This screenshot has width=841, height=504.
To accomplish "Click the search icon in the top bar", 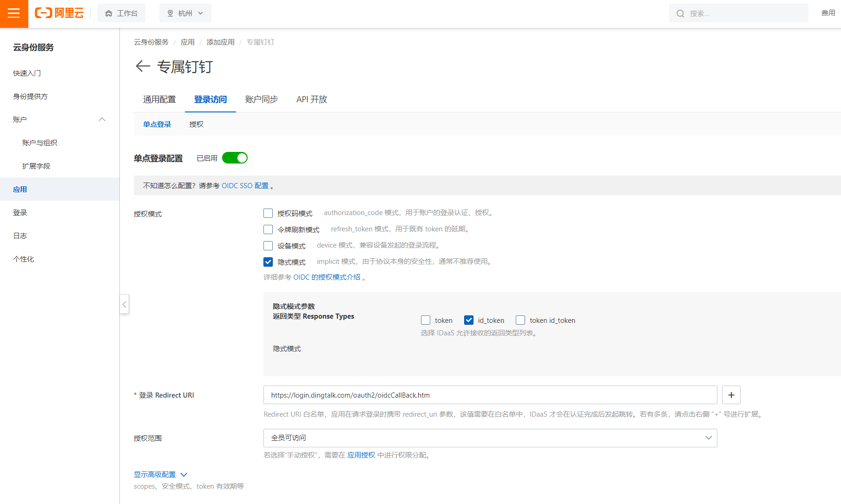I will (680, 13).
